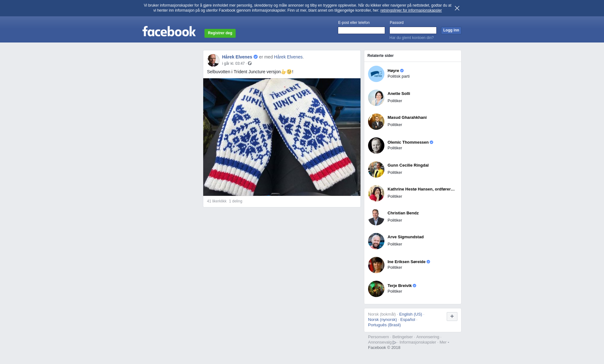The height and width of the screenshot is (364, 604).
Task: Click the plus button for more languages
Action: tap(452, 317)
